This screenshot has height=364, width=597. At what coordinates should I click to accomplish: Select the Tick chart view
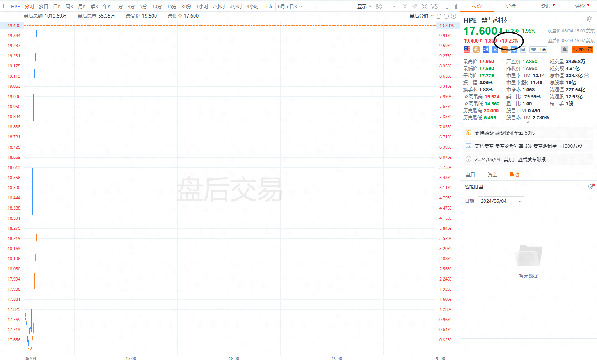point(268,6)
